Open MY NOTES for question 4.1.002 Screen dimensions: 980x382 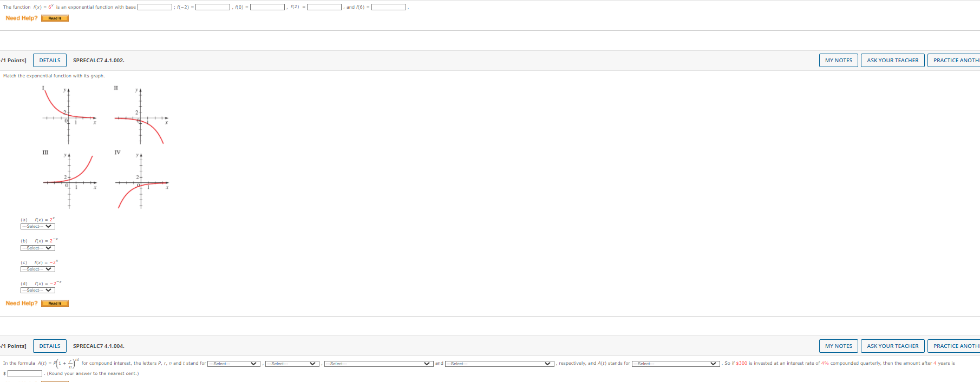coord(838,61)
